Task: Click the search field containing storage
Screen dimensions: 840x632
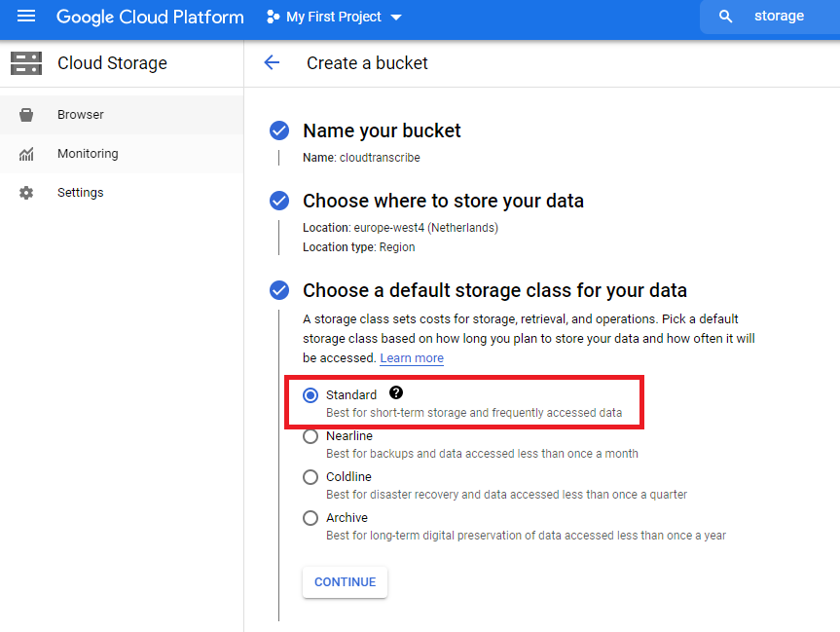Action: (x=779, y=17)
